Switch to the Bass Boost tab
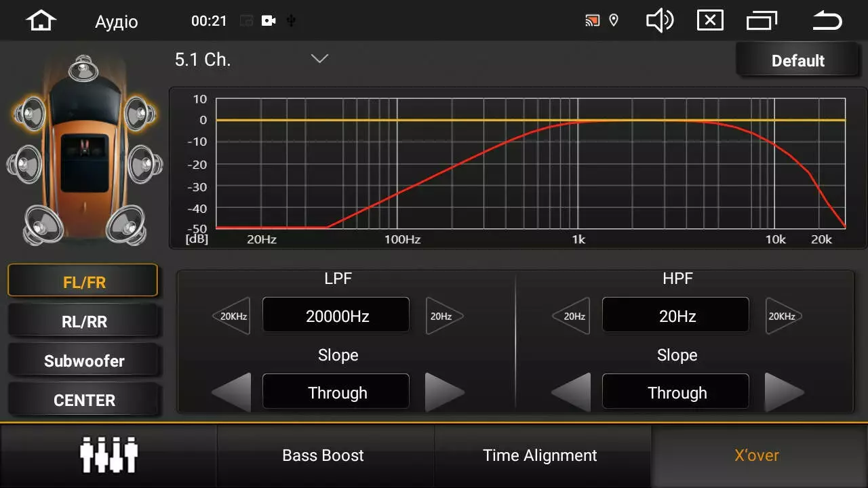Screen dimensions: 868x488 pos(323,455)
